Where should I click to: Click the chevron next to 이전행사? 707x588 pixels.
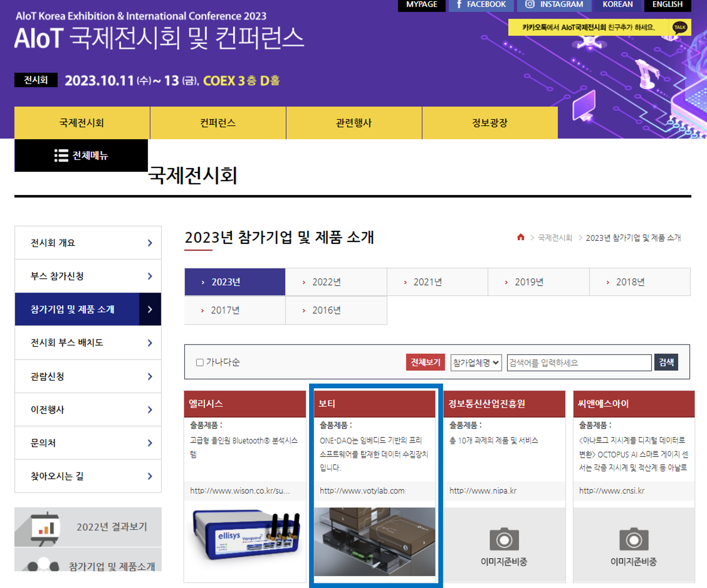coord(150,410)
